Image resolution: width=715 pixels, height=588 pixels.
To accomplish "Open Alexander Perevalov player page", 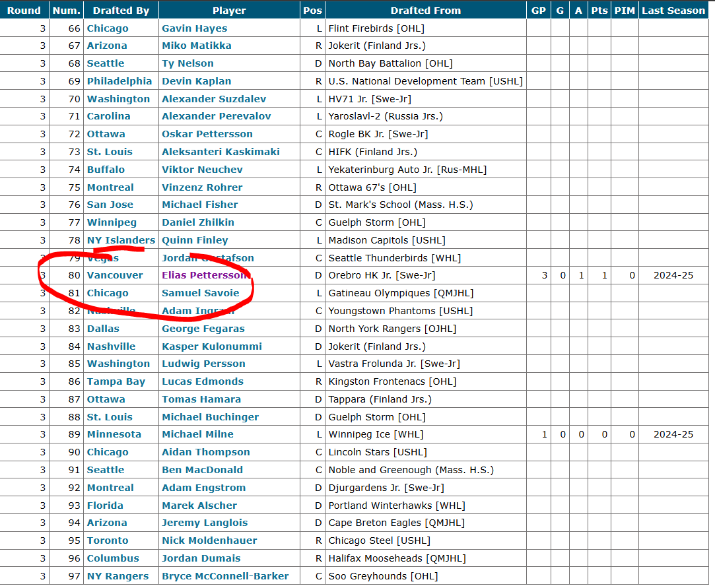I will [x=216, y=116].
